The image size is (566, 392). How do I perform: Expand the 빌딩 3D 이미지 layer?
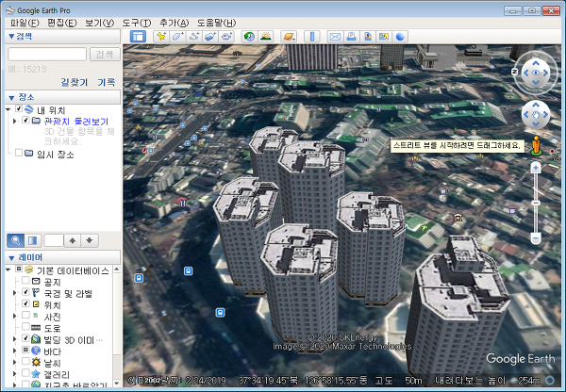click(x=15, y=338)
